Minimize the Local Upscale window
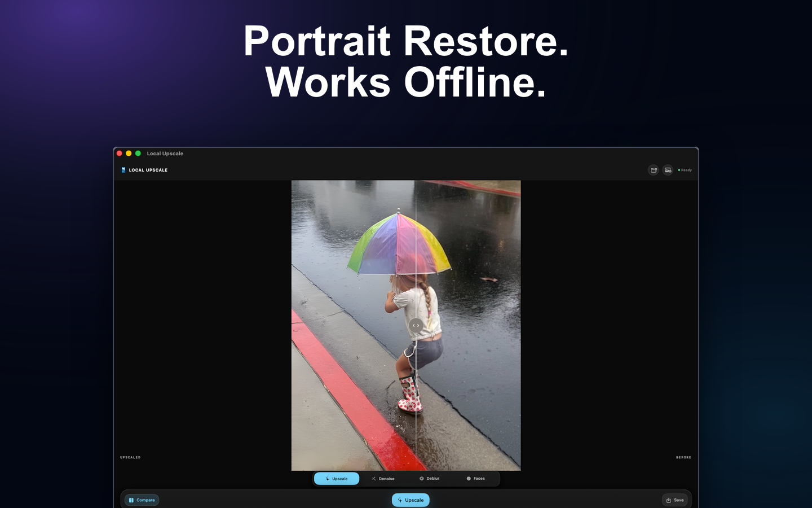The image size is (812, 508). coord(129,154)
